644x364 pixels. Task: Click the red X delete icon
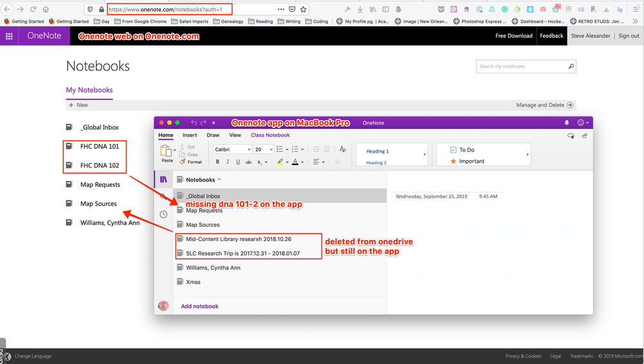click(x=337, y=162)
